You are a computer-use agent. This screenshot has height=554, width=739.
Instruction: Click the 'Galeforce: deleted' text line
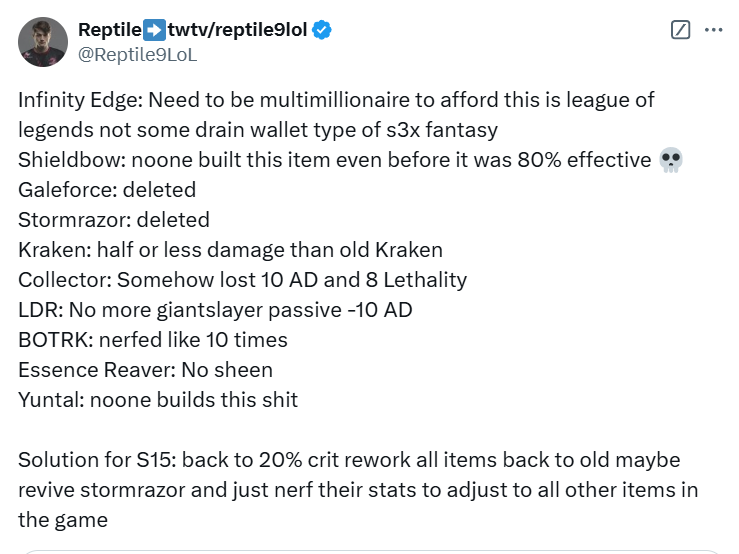click(107, 190)
